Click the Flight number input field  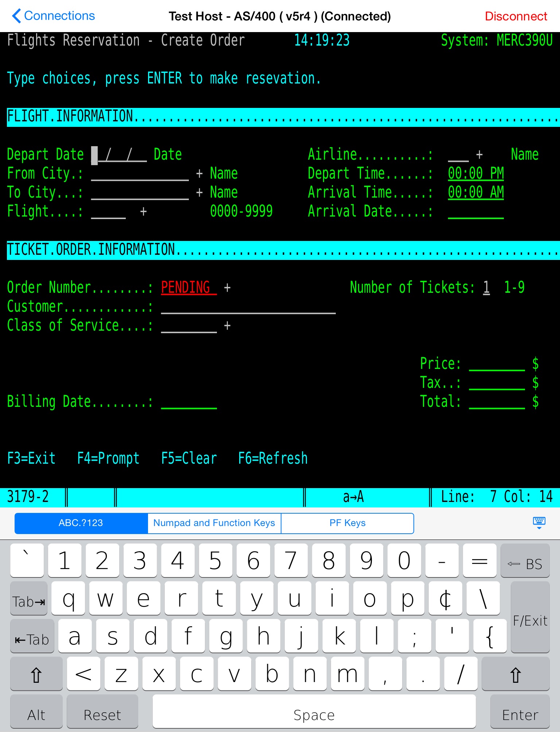coord(108,211)
